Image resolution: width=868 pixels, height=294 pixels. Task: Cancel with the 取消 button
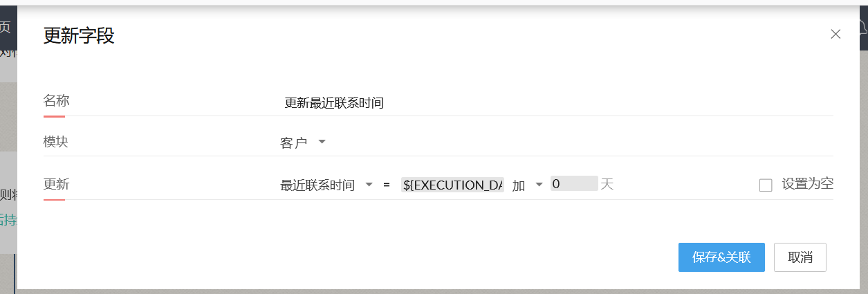(800, 257)
